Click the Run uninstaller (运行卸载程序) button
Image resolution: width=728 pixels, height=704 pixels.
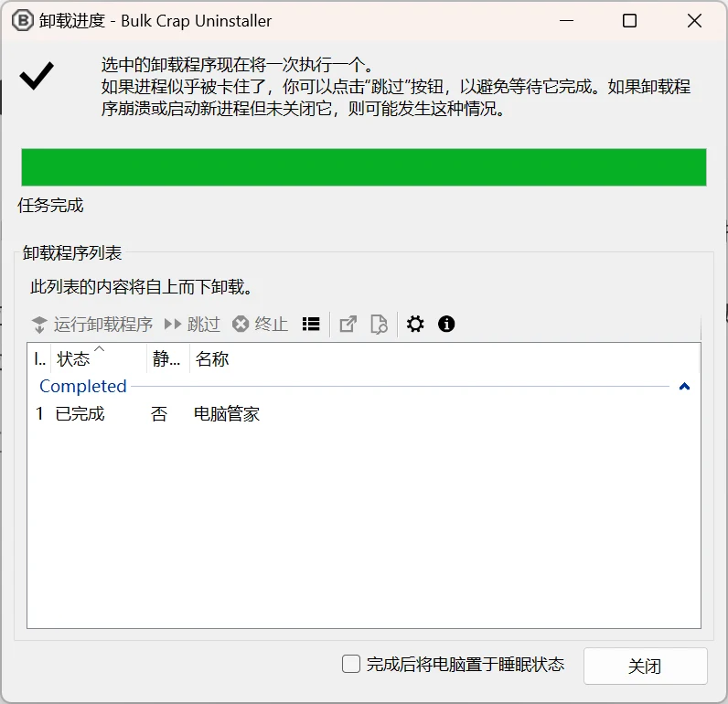tap(92, 325)
